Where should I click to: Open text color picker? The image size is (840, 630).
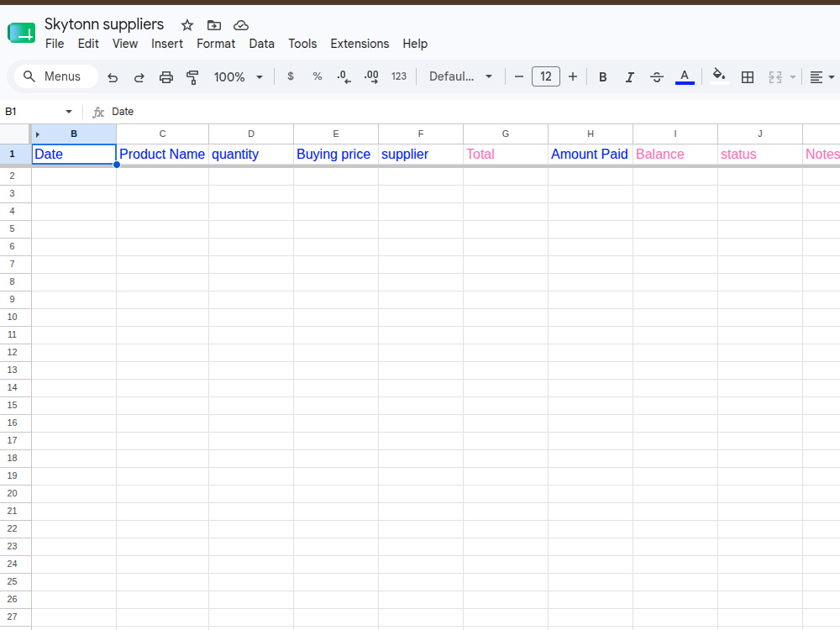tap(684, 76)
